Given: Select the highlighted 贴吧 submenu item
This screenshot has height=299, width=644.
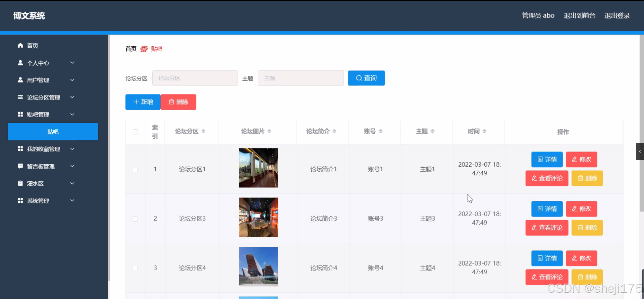Looking at the screenshot, I should pos(53,131).
